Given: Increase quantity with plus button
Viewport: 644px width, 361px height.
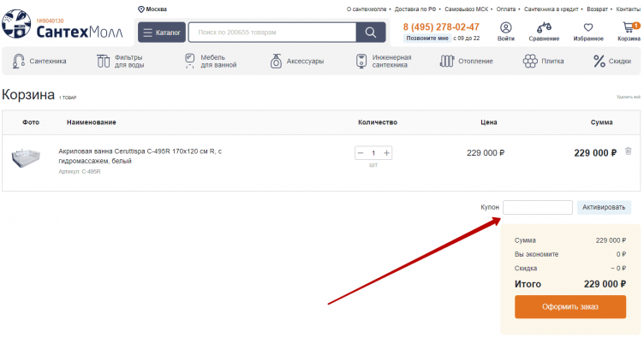Looking at the screenshot, I should [387, 153].
